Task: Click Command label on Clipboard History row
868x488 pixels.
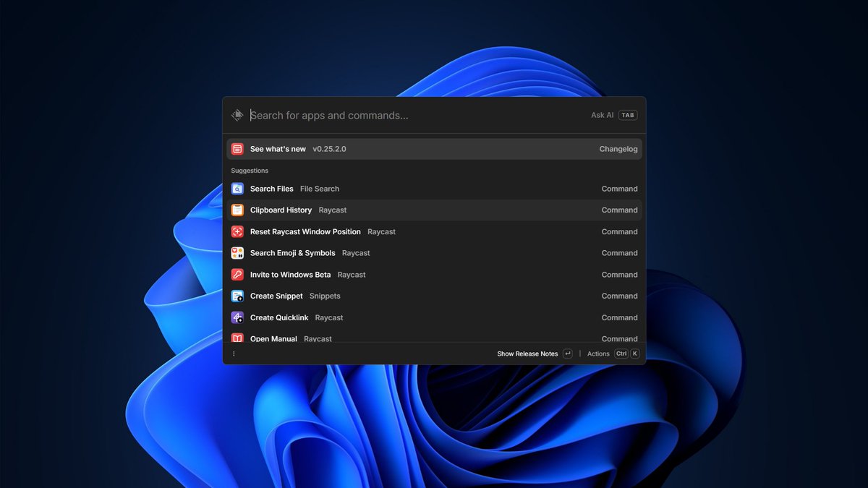Action: click(x=620, y=210)
